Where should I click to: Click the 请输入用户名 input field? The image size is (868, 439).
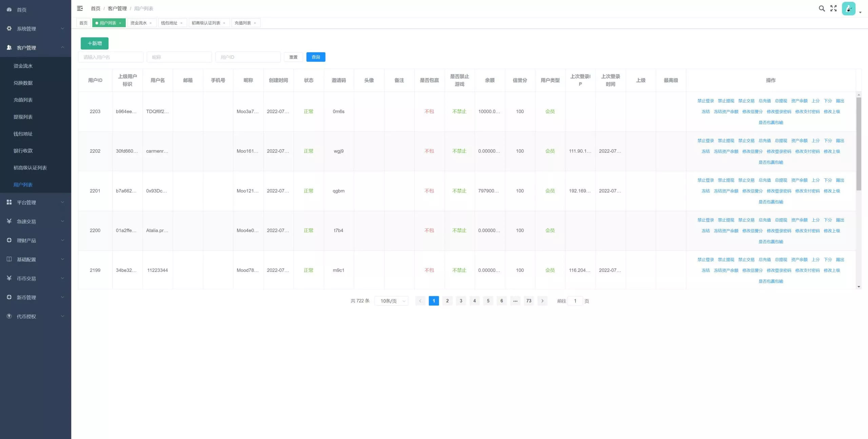[x=111, y=57]
